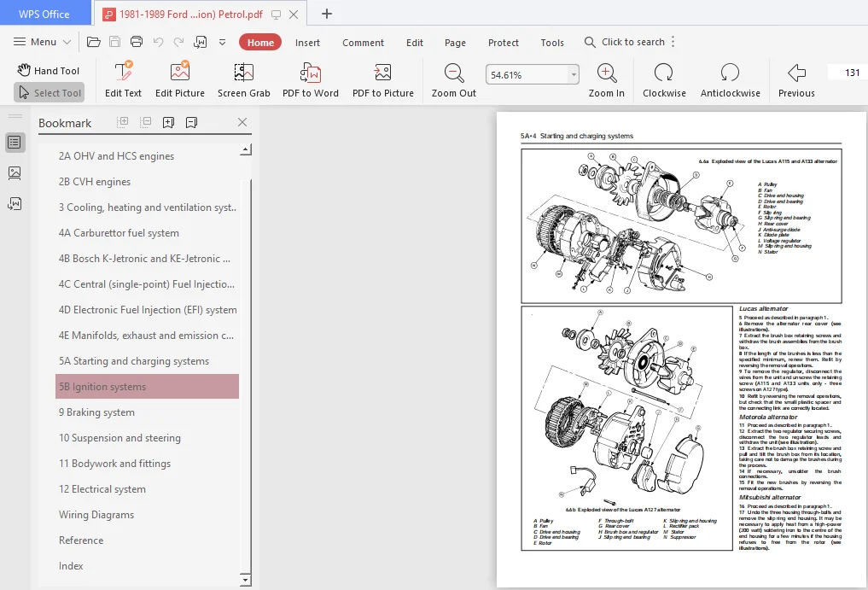The height and width of the screenshot is (590, 868).
Task: Open the zoom percentage dropdown arrow
Action: click(574, 75)
